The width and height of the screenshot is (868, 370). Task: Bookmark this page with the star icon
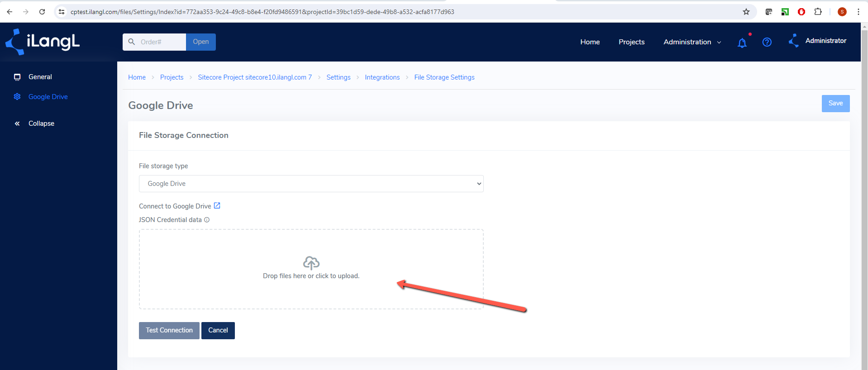[746, 12]
